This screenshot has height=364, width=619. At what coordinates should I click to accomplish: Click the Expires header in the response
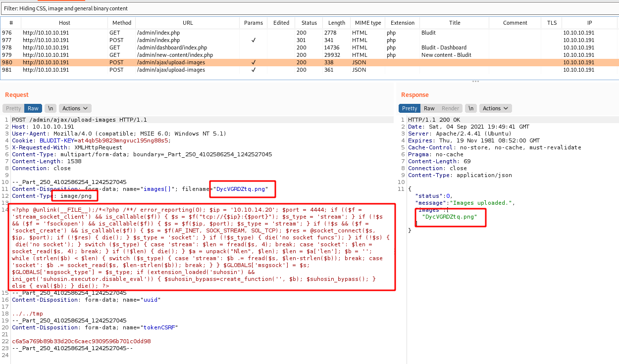[473, 140]
